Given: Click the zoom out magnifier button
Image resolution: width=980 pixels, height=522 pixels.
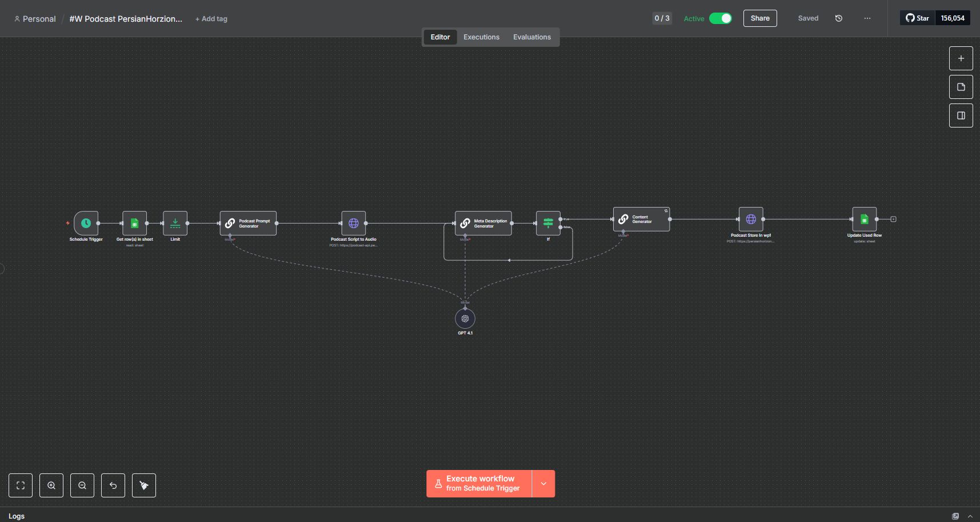Looking at the screenshot, I should (x=82, y=485).
